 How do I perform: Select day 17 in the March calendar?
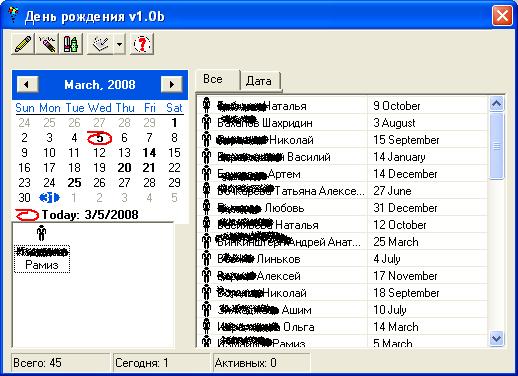tap(49, 168)
